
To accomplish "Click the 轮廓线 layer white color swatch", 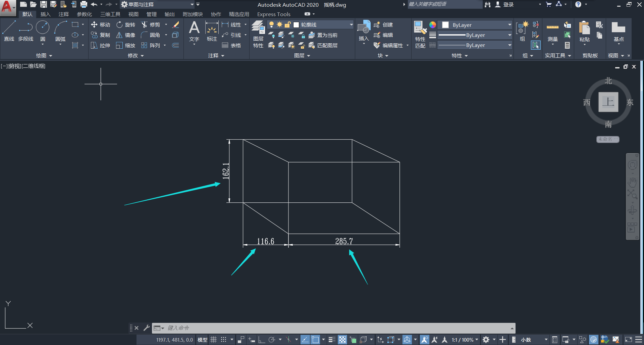I will click(x=296, y=25).
